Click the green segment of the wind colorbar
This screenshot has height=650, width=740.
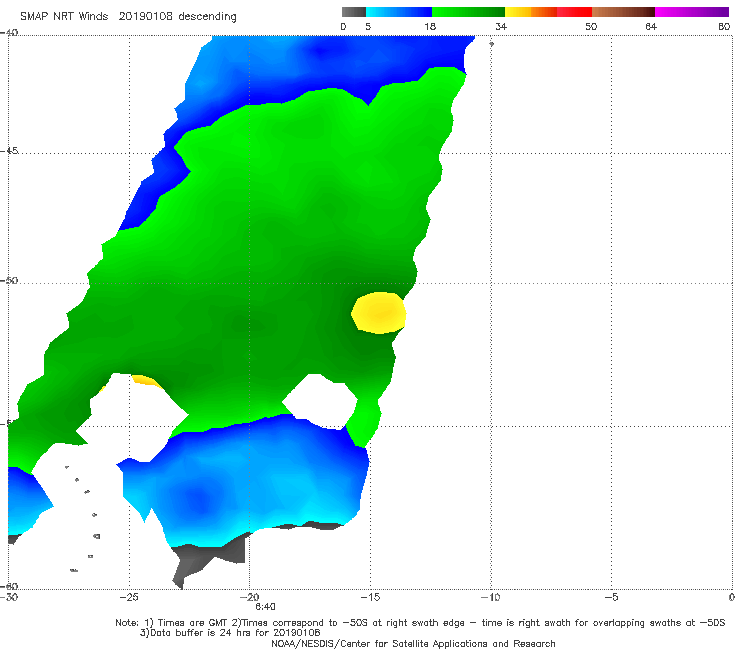(468, 12)
